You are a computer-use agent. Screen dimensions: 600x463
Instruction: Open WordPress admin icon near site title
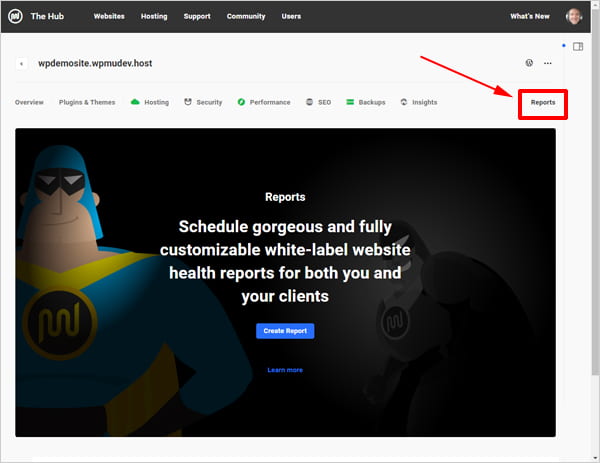coord(529,63)
